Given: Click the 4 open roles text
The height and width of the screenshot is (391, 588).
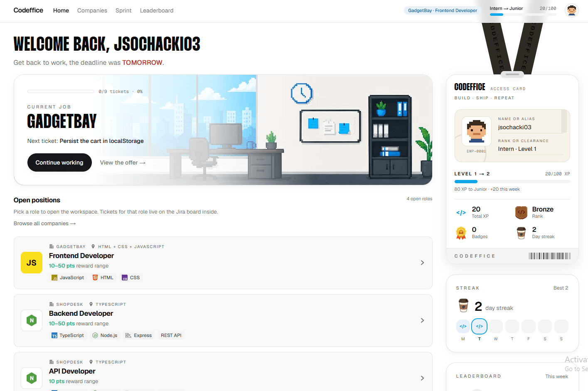Looking at the screenshot, I should tap(419, 199).
